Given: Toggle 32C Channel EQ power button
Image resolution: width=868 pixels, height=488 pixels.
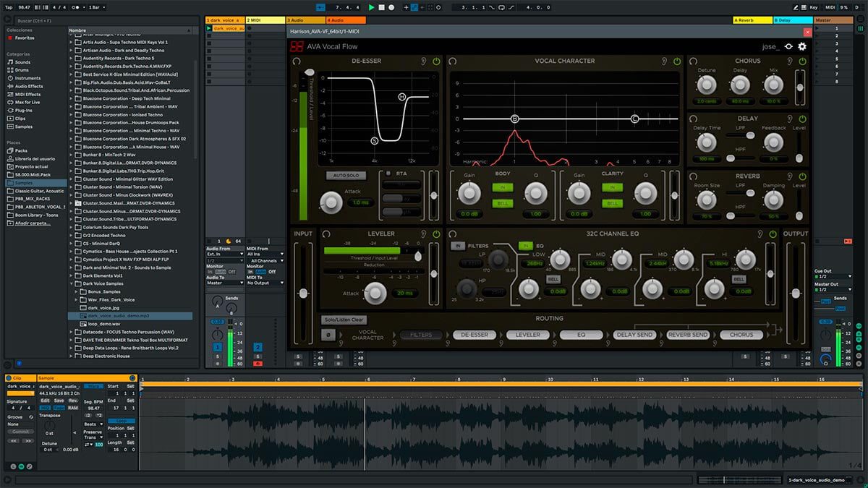Looking at the screenshot, I should click(773, 234).
